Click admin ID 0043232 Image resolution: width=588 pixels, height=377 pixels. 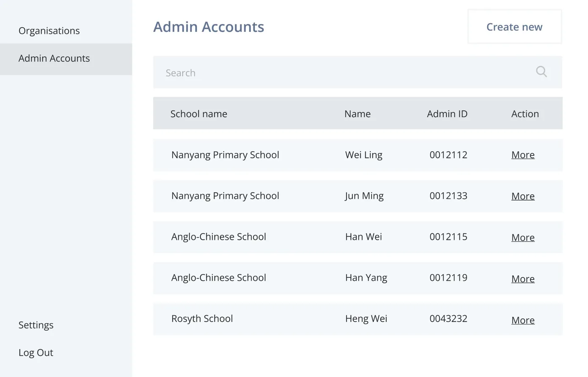tap(448, 319)
